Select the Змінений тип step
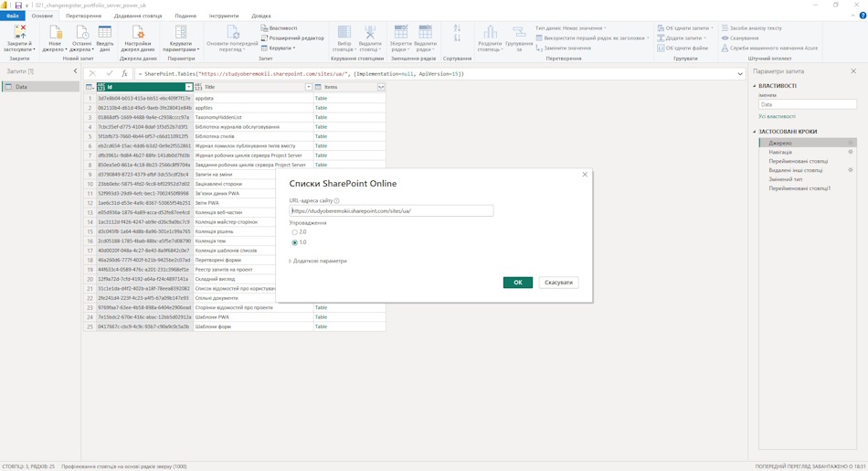The height and width of the screenshot is (471, 868). pyautogui.click(x=785, y=179)
